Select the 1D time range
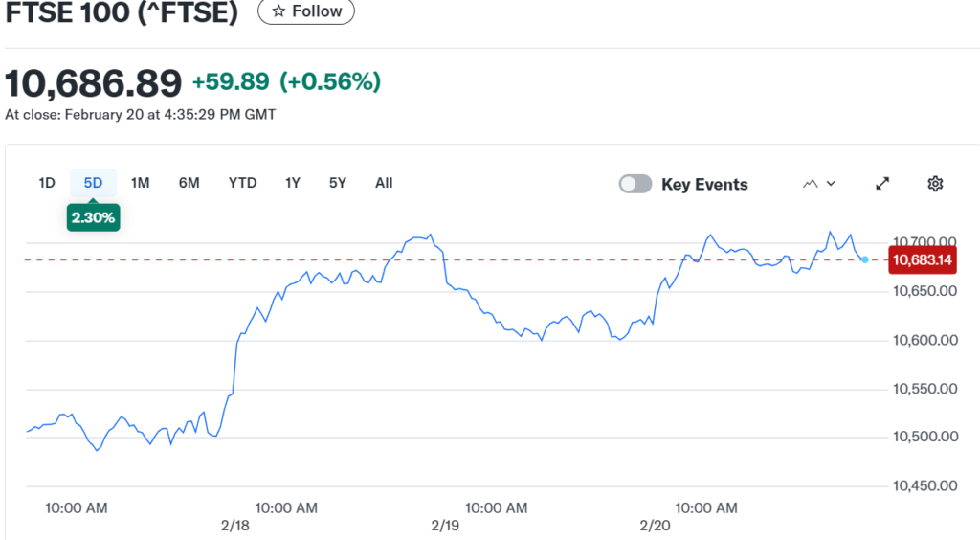The height and width of the screenshot is (540, 980). (x=46, y=183)
